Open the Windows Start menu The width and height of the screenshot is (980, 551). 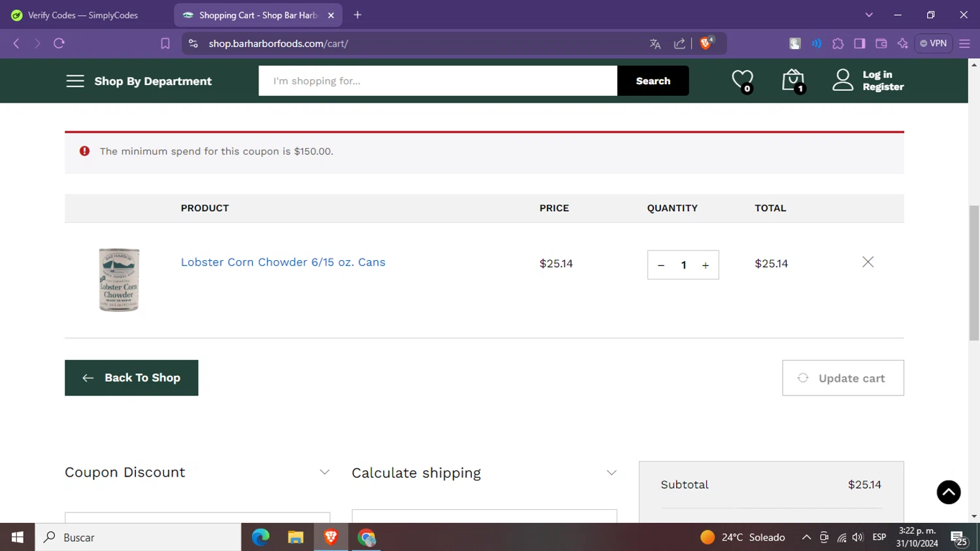coord(18,537)
